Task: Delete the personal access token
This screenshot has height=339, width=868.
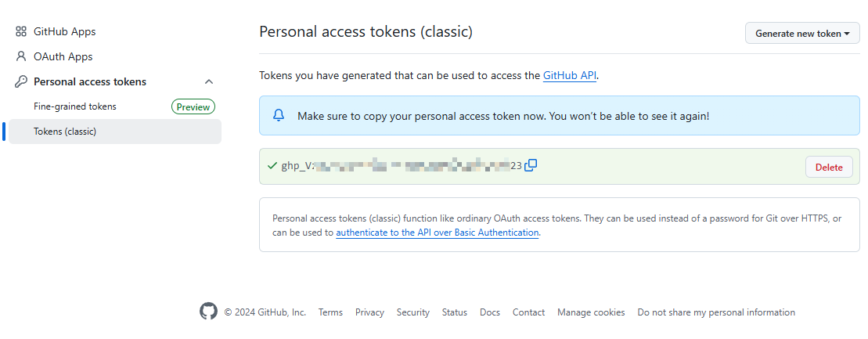Action: click(x=829, y=167)
